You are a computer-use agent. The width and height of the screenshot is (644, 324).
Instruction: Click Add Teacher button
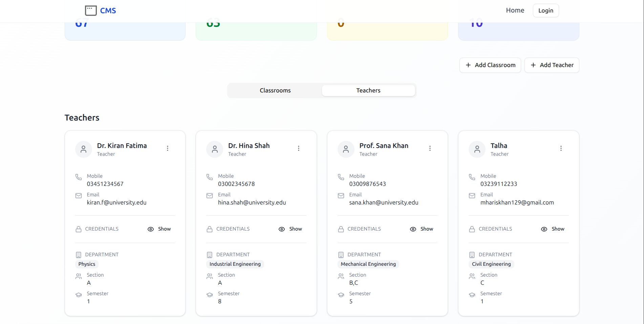[552, 65]
